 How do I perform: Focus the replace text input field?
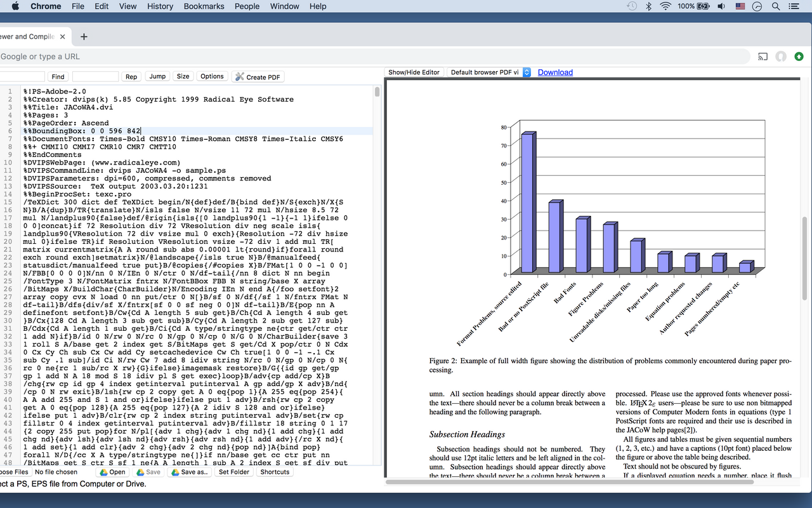(95, 77)
